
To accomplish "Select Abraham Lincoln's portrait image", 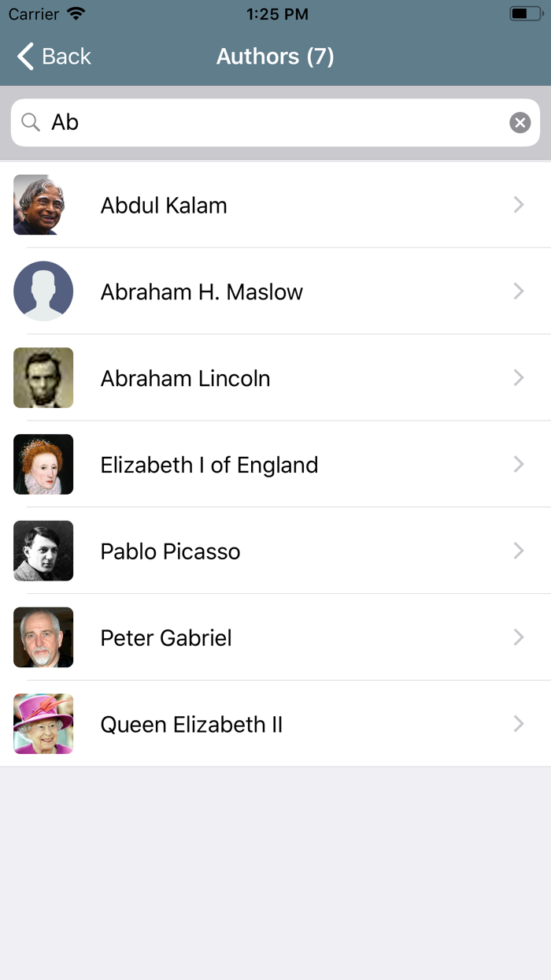I will (43, 378).
